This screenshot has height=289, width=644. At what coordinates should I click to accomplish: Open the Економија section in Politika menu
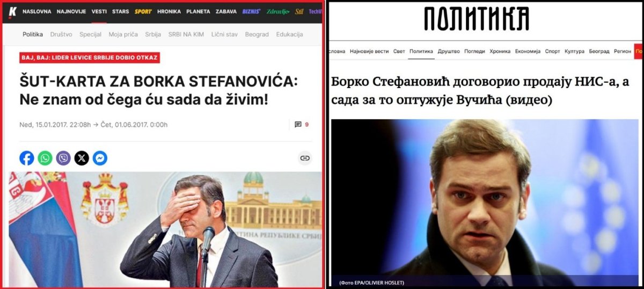[528, 51]
